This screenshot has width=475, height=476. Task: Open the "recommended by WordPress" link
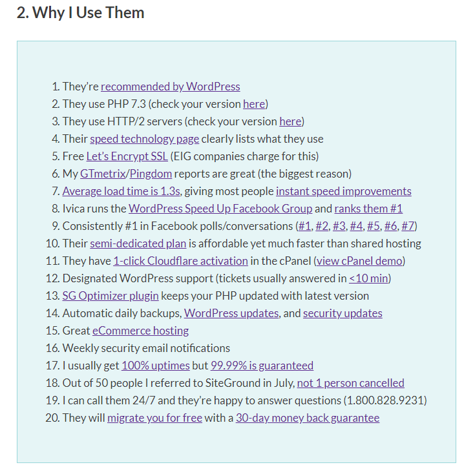pos(170,87)
